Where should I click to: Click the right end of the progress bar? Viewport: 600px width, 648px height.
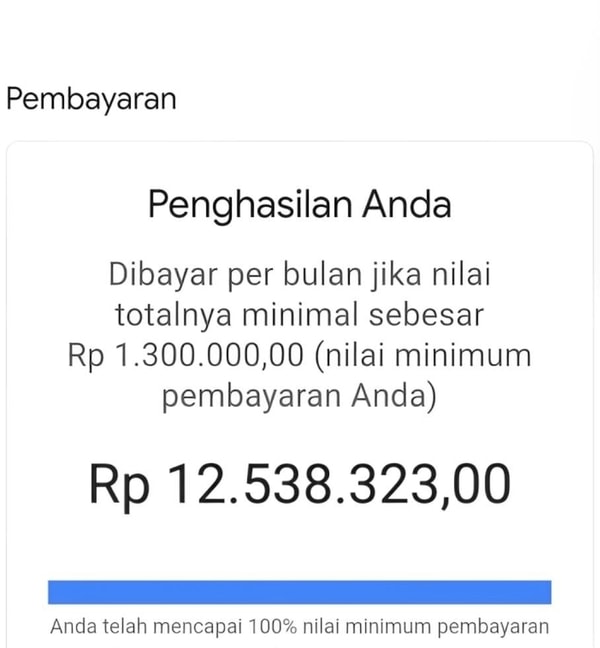pos(546,591)
